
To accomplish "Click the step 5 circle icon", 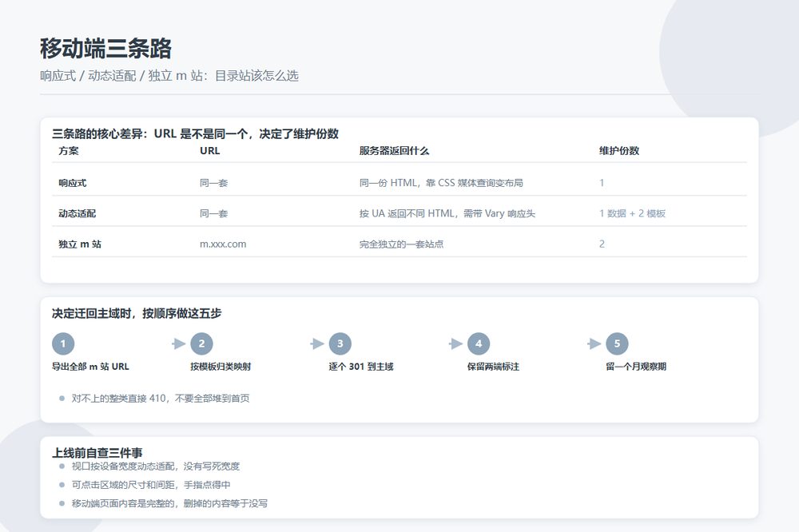I will pyautogui.click(x=617, y=343).
